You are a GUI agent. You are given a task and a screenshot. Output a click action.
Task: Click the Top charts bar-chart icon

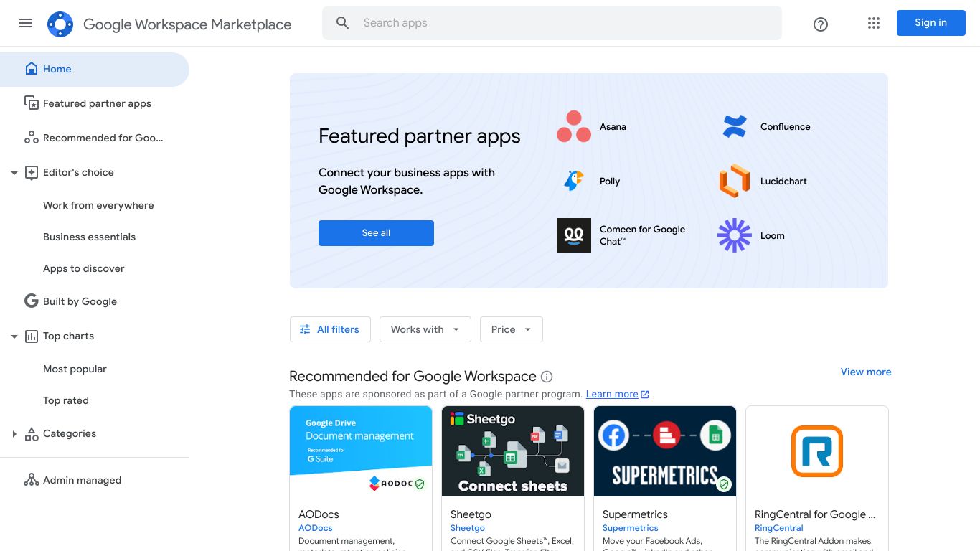click(31, 336)
